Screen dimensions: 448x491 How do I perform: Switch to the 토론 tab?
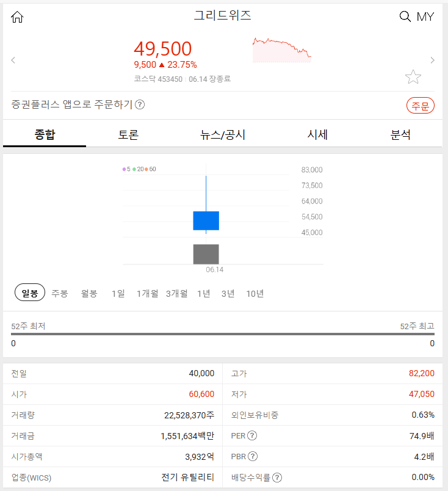(x=128, y=134)
